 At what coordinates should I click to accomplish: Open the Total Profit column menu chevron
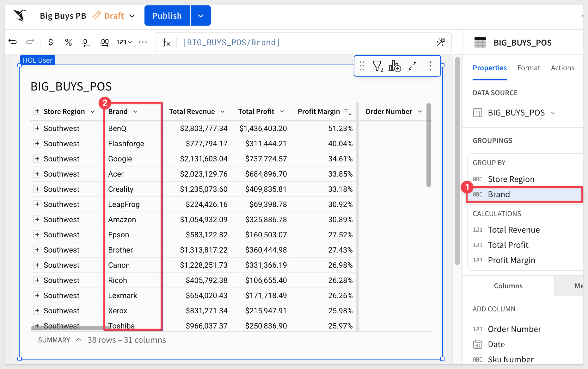pos(282,111)
